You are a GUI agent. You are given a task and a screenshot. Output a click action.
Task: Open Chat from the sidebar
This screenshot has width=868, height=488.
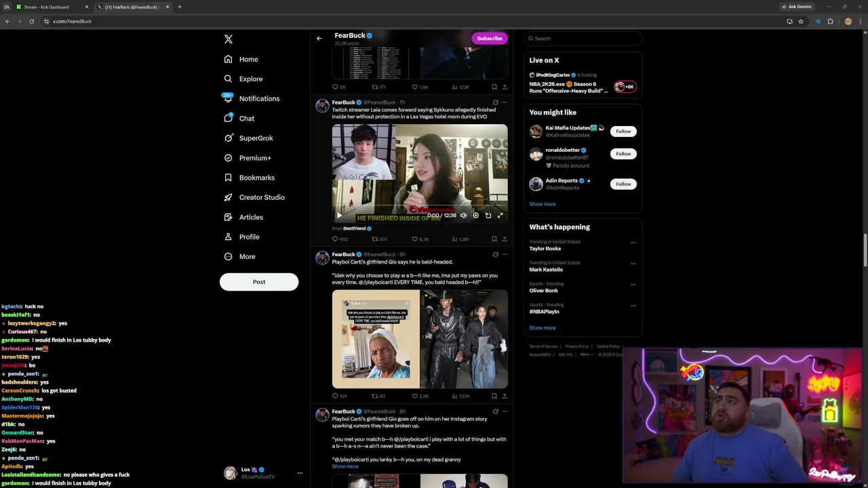click(239, 118)
